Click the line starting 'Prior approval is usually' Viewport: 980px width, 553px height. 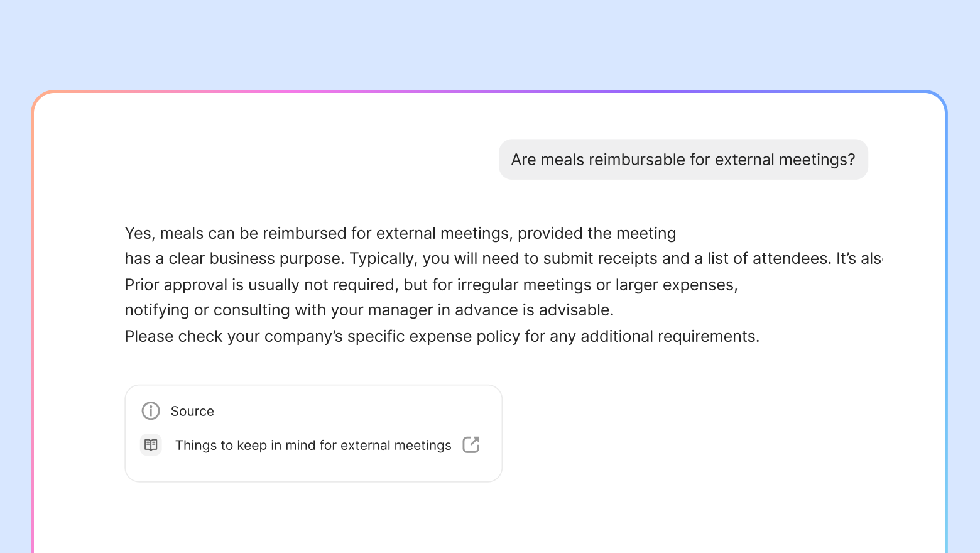(x=431, y=285)
